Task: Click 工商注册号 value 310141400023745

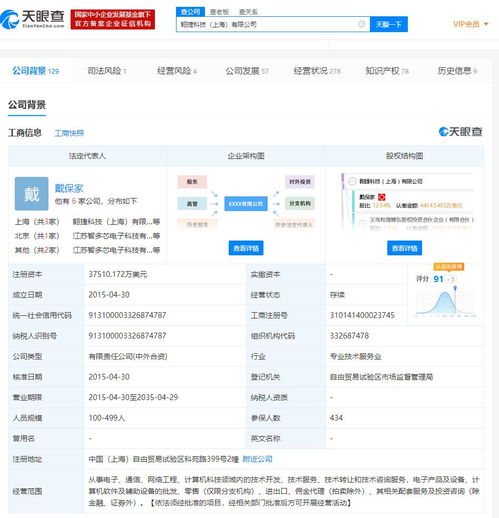Action: [x=362, y=315]
